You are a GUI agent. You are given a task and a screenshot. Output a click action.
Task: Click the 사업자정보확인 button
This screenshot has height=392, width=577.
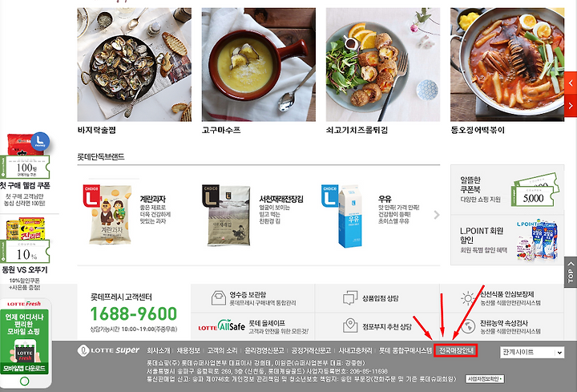[485, 378]
